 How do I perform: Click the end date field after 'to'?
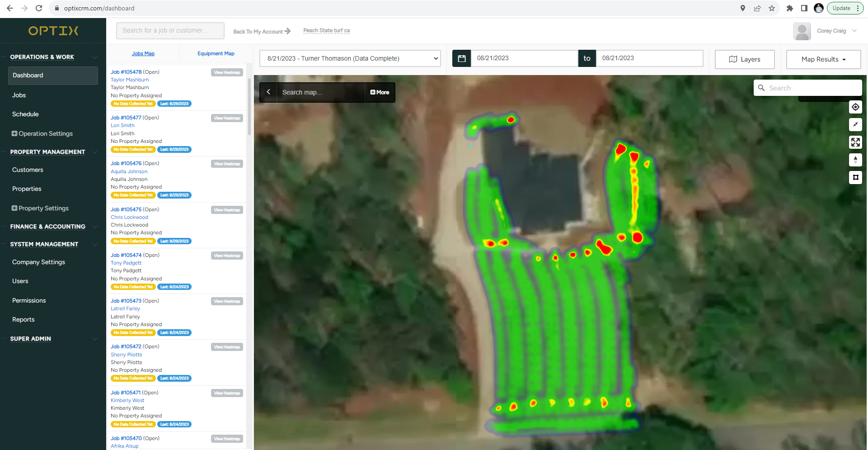coord(650,58)
